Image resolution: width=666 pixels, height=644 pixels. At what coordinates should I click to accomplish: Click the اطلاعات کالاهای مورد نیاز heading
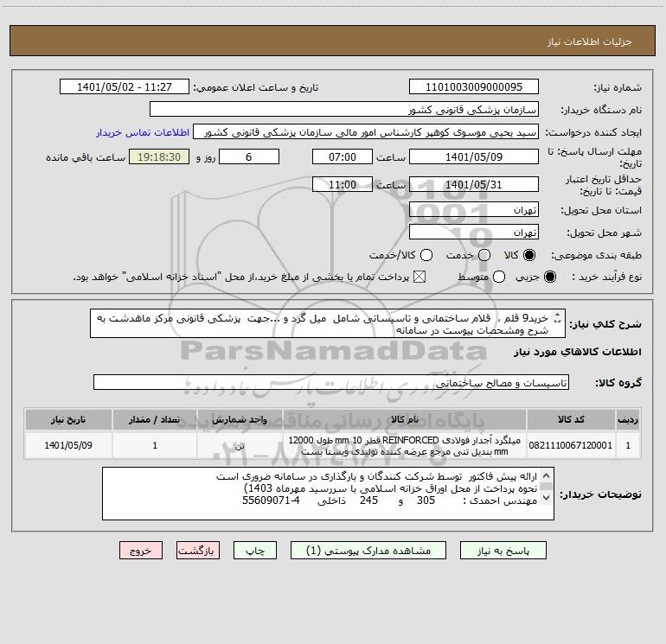(x=578, y=352)
